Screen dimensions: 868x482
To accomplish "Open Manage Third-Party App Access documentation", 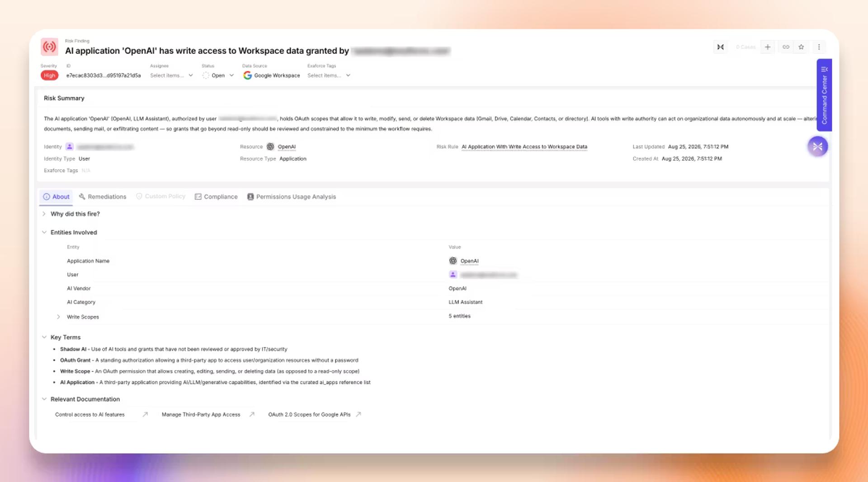I will point(201,414).
